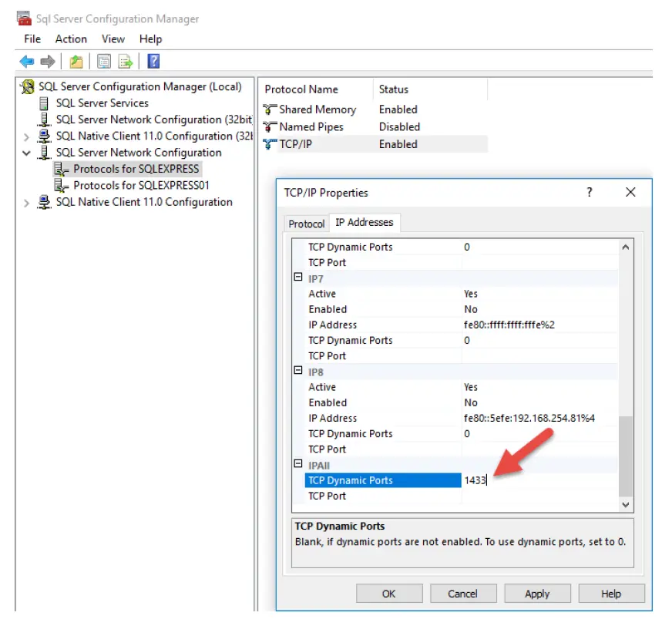Switch to the Protocol tab
This screenshot has width=672, height=626.
coord(306,224)
